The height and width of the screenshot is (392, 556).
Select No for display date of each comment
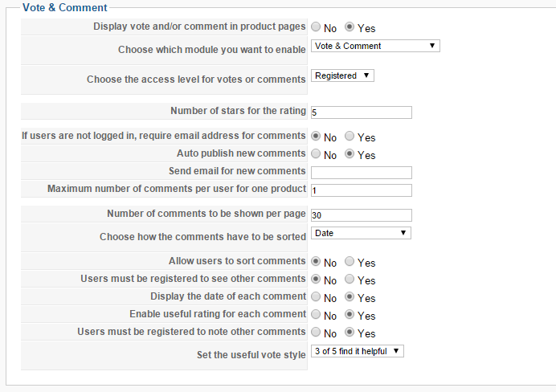(x=316, y=297)
